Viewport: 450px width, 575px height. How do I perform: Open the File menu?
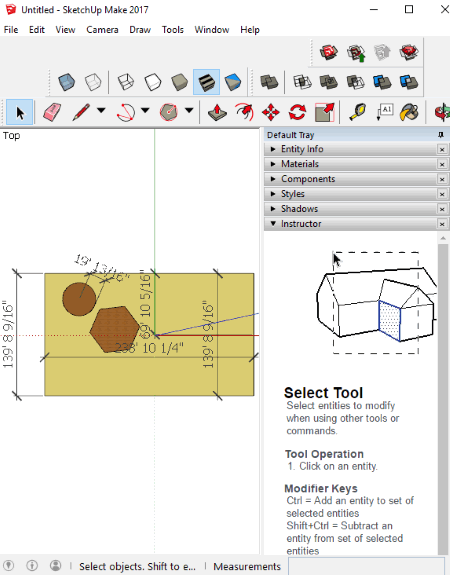coord(11,30)
